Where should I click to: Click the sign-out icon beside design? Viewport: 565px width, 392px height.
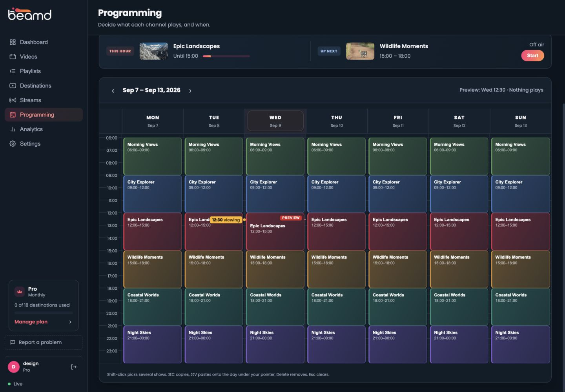[73, 367]
